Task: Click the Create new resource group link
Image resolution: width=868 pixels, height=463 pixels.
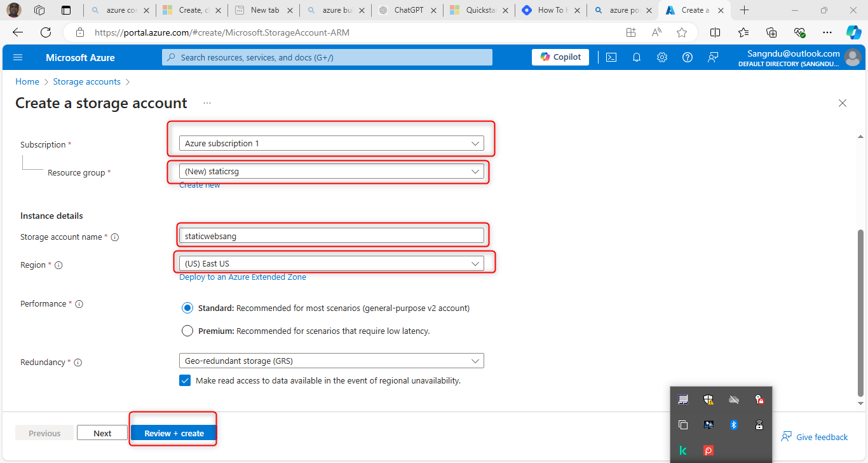Action: pos(200,185)
